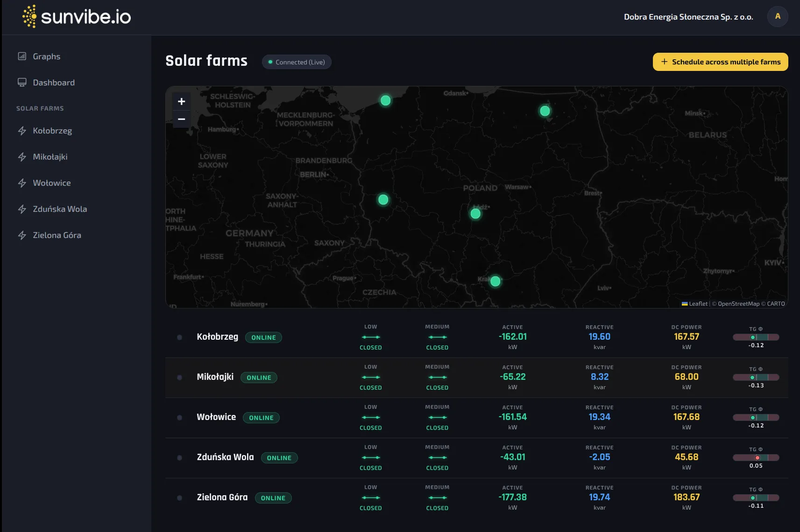Click the Connected (Live) status badge
Screen dimensions: 800x532
[297, 62]
